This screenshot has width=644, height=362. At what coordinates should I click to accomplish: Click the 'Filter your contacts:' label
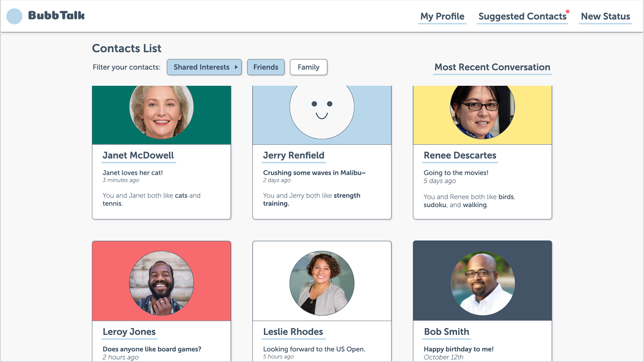coord(126,67)
